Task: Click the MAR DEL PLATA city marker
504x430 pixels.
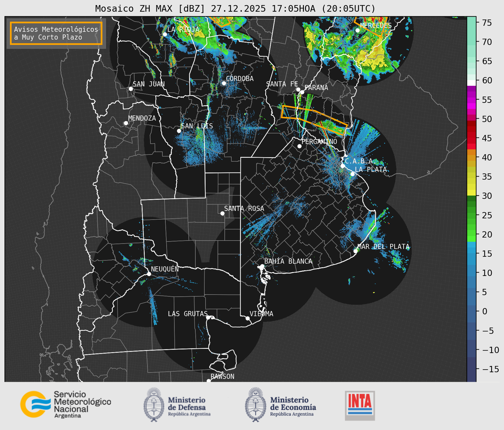Action: tap(355, 251)
